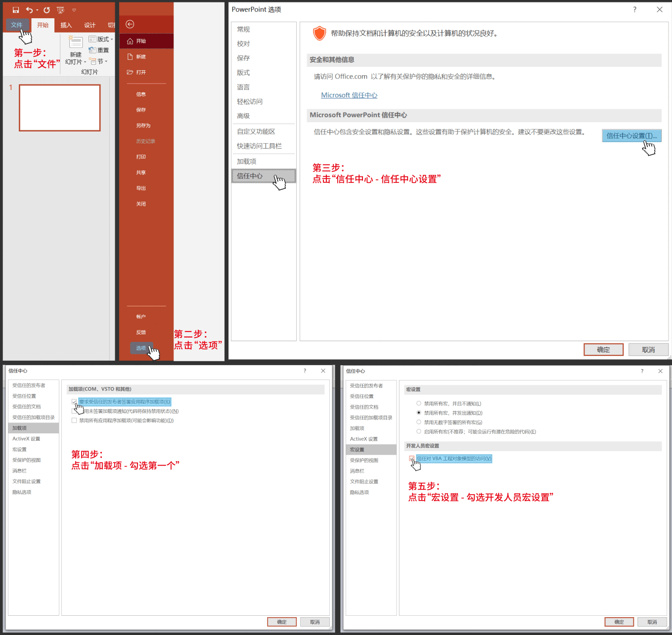The height and width of the screenshot is (635, 672).
Task: Open the 节 section dropdown
Action: coord(99,61)
